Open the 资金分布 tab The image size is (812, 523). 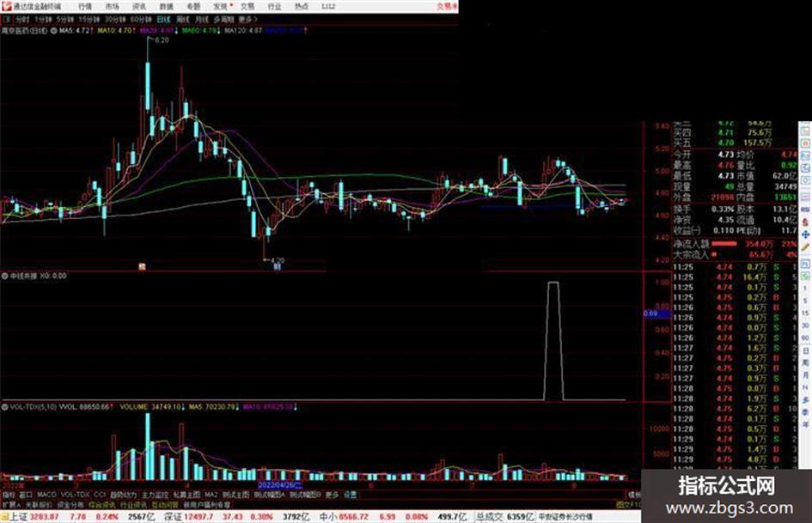point(70,504)
